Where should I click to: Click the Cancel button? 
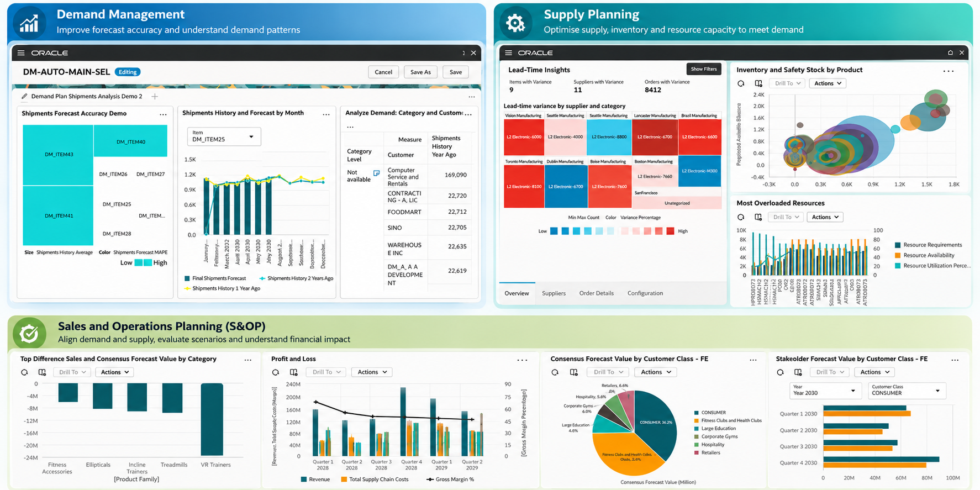point(383,72)
